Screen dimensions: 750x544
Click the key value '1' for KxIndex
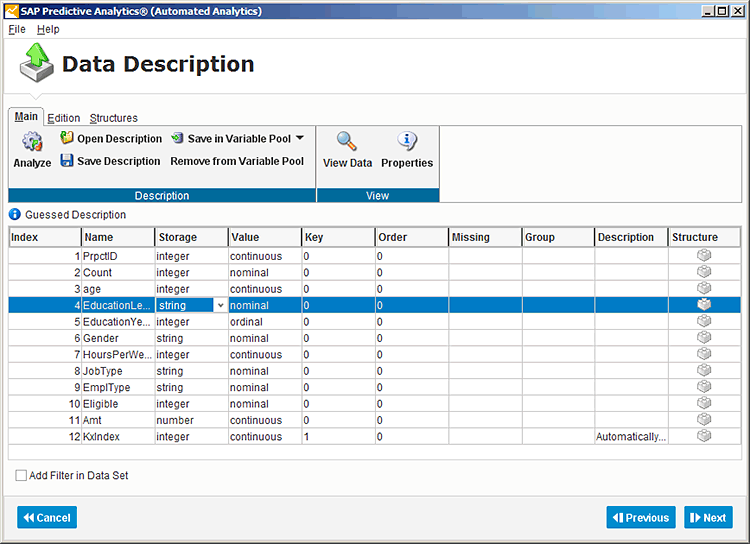coord(339,436)
